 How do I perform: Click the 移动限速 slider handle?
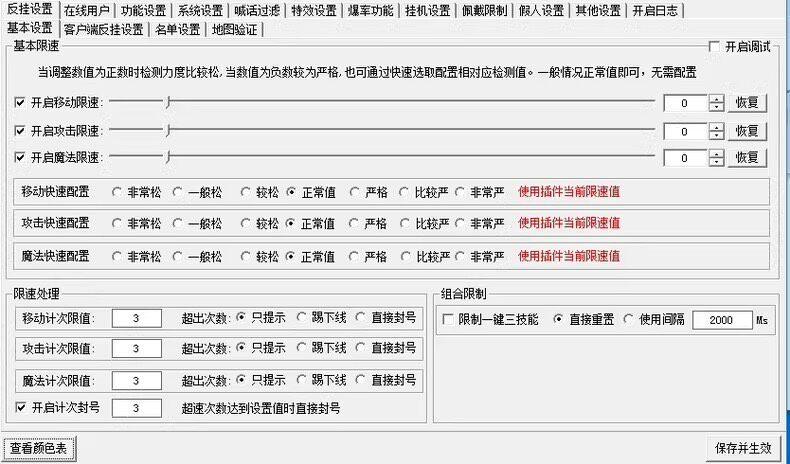pyautogui.click(x=168, y=103)
